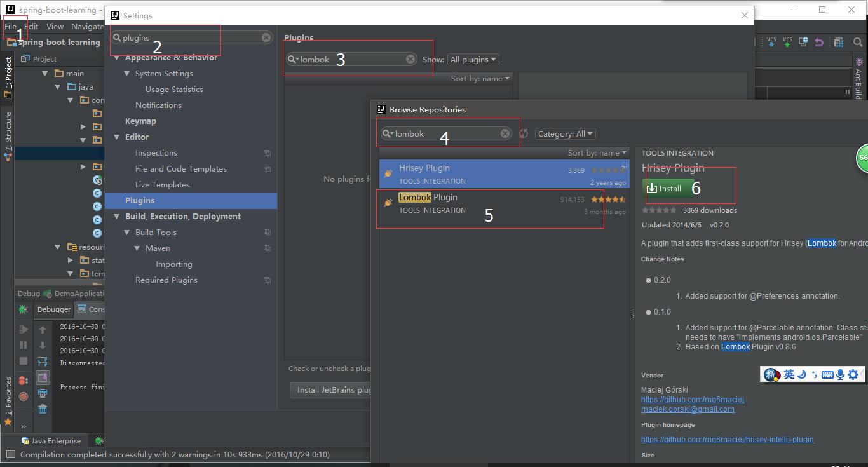
Task: Open the show history icon in toolbar
Action: (x=803, y=42)
